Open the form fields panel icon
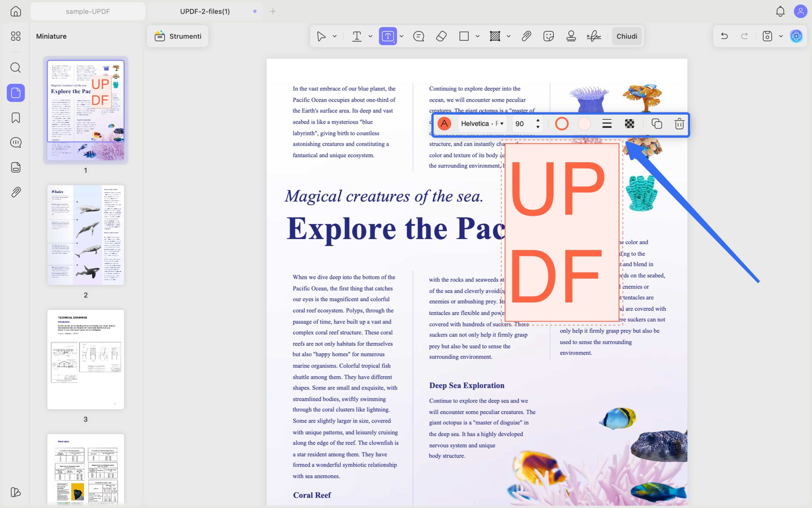 coord(16,167)
